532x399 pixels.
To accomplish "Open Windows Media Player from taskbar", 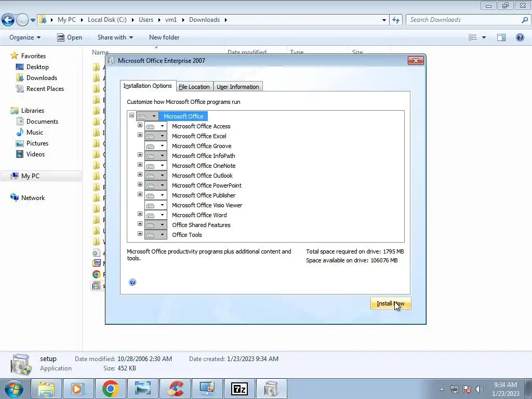I will 78,389.
